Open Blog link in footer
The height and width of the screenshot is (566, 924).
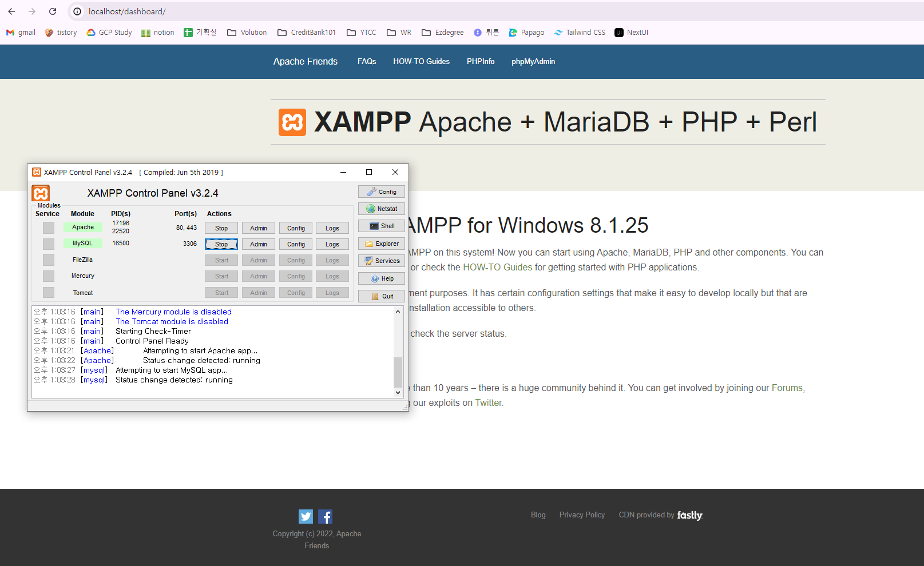pos(538,515)
